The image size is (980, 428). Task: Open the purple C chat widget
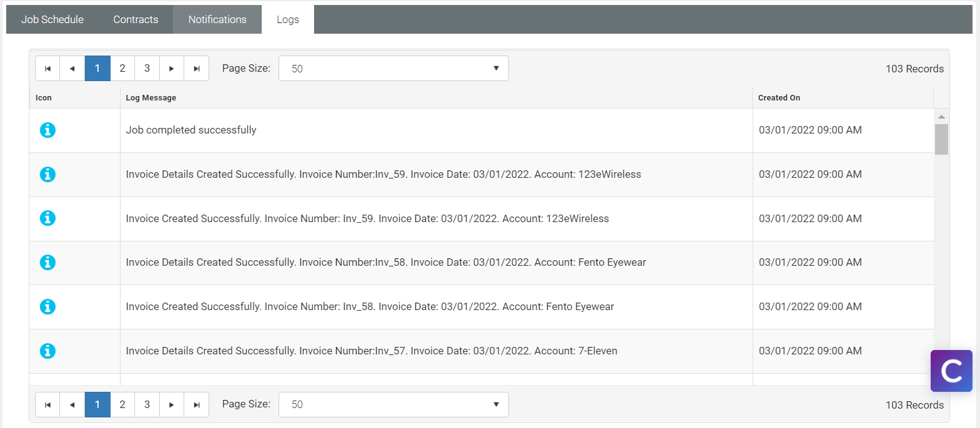pos(951,371)
